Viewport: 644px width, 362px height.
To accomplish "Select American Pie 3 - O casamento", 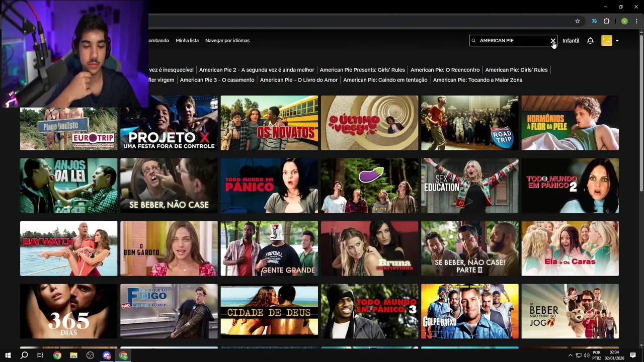I will (x=217, y=80).
